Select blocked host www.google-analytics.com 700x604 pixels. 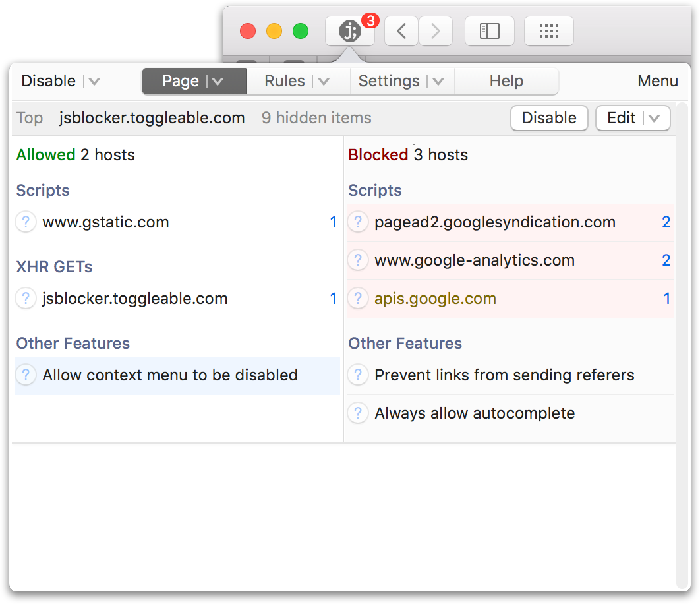(x=510, y=260)
